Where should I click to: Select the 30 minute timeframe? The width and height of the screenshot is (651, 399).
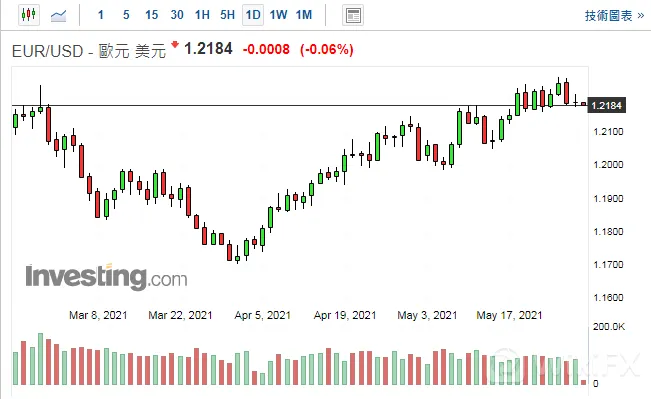click(177, 15)
